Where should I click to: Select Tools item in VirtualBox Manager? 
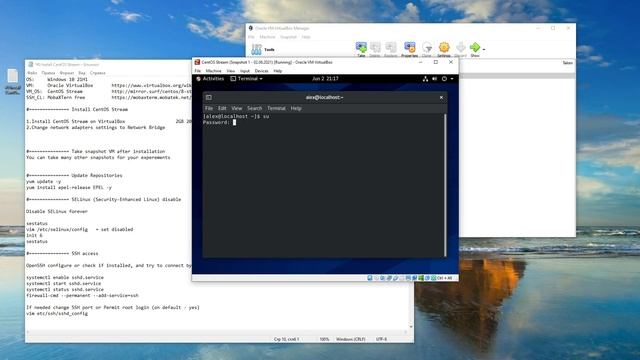(263, 49)
